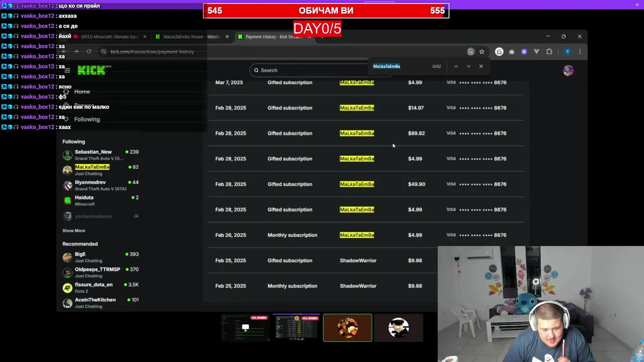Click the DAY0/5 counter label
Image resolution: width=644 pixels, height=362 pixels.
click(317, 29)
